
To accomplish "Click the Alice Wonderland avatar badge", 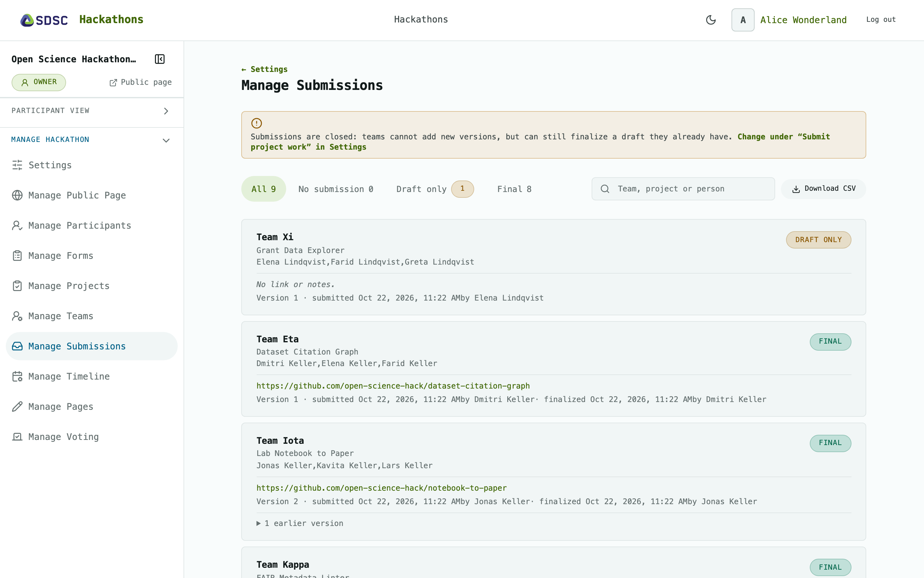I will pos(743,20).
